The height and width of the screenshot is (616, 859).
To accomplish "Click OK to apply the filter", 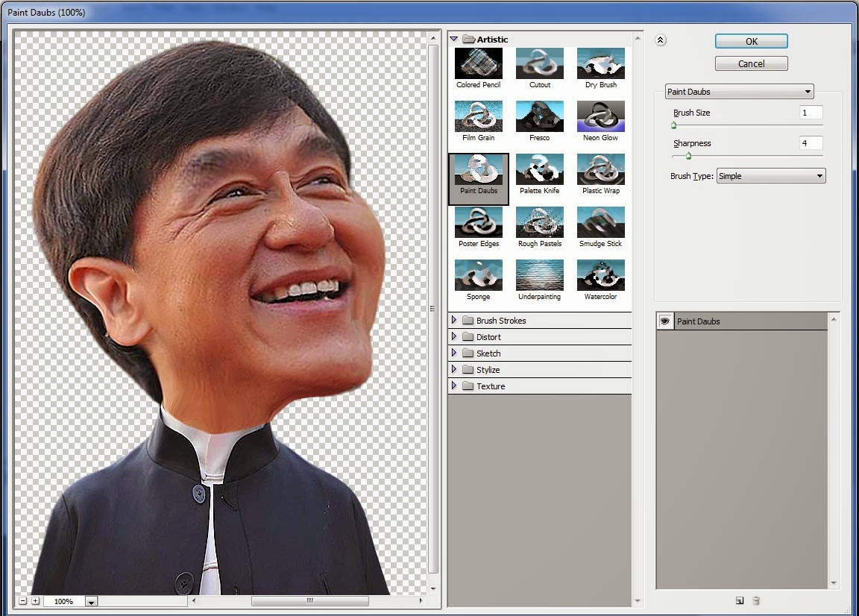I will [x=751, y=40].
